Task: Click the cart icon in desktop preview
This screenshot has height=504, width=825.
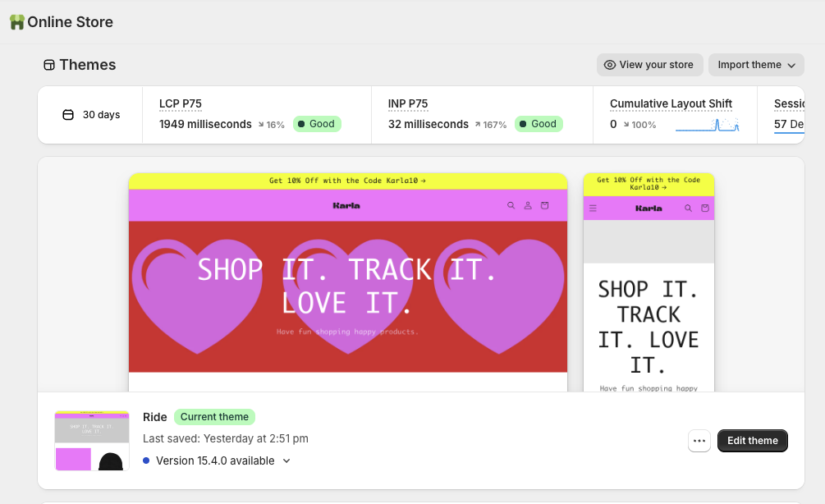Action: (544, 206)
